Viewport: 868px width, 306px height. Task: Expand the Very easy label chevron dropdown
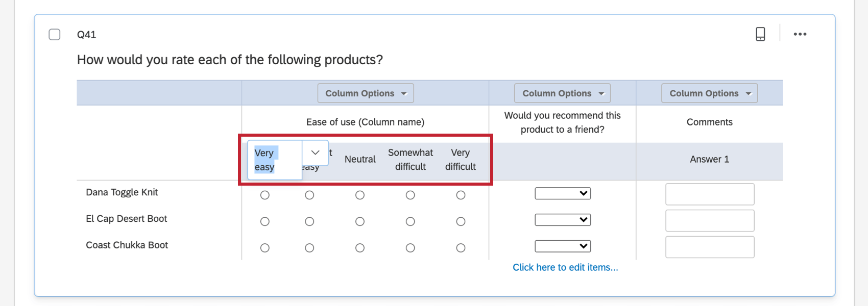pyautogui.click(x=315, y=153)
